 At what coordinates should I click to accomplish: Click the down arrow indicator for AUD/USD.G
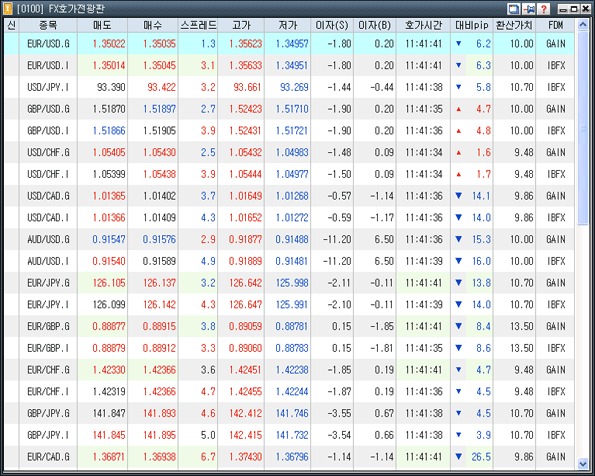click(x=458, y=239)
